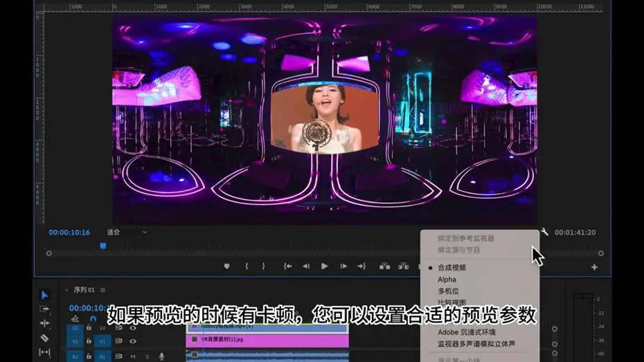Select the Slip tool
This screenshot has height=362, width=644.
(44, 352)
